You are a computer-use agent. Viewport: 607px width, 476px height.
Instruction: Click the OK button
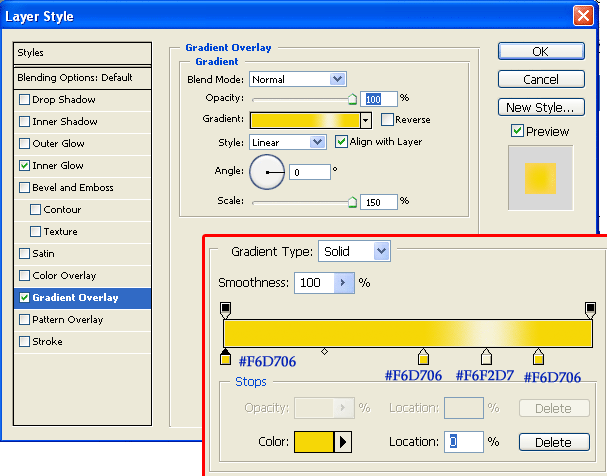tap(540, 51)
